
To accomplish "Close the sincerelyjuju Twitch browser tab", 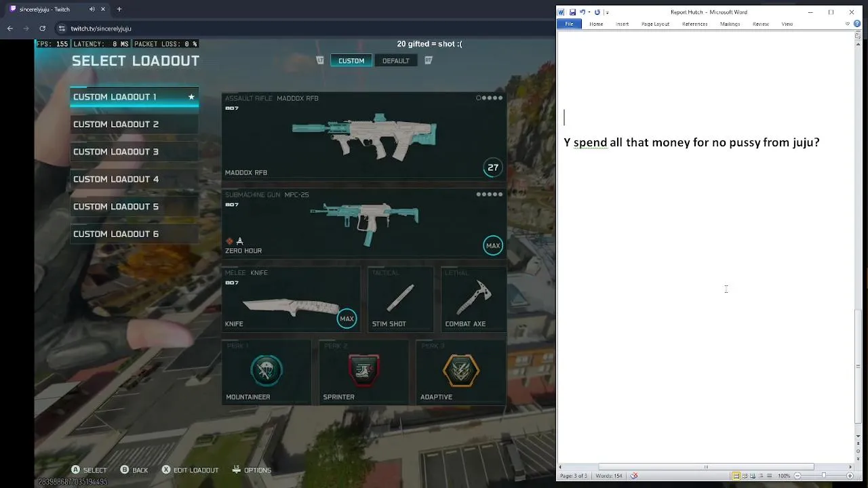I will [x=102, y=9].
